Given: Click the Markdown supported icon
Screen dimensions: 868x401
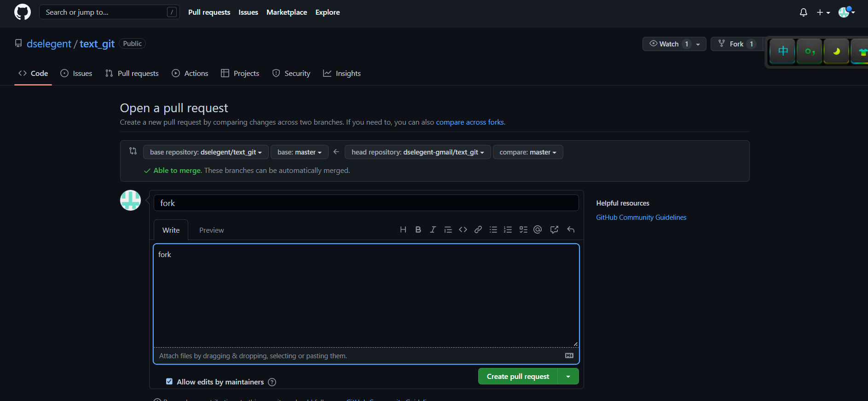Looking at the screenshot, I should pyautogui.click(x=569, y=355).
